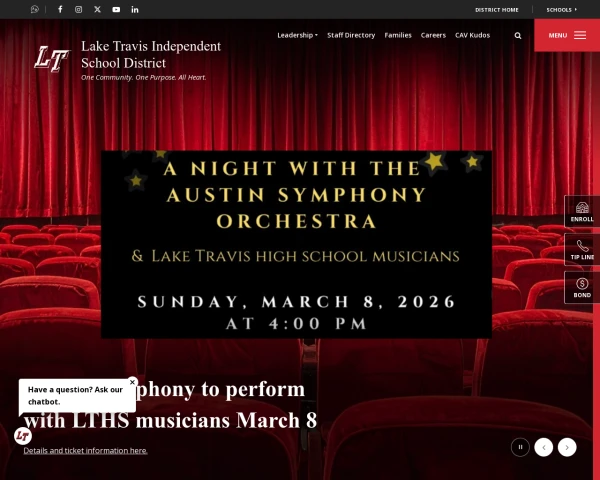Pause the slideshow autoplay
This screenshot has height=480, width=600.
tap(520, 447)
